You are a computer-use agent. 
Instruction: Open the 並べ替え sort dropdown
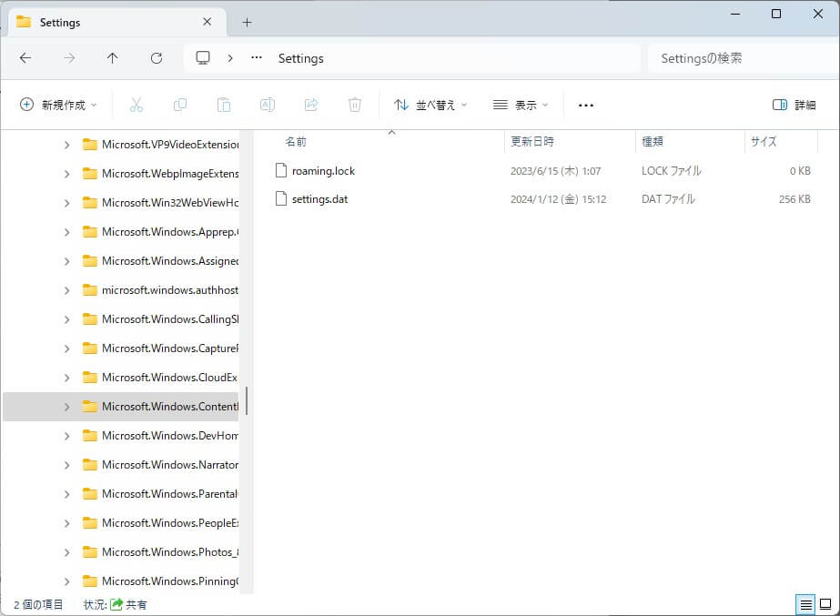pyautogui.click(x=430, y=106)
